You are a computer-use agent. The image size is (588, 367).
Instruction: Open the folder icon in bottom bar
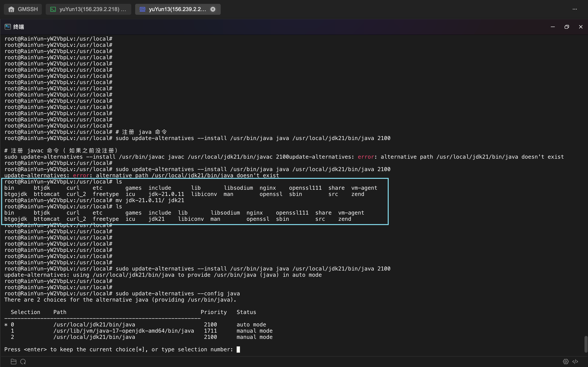click(14, 361)
